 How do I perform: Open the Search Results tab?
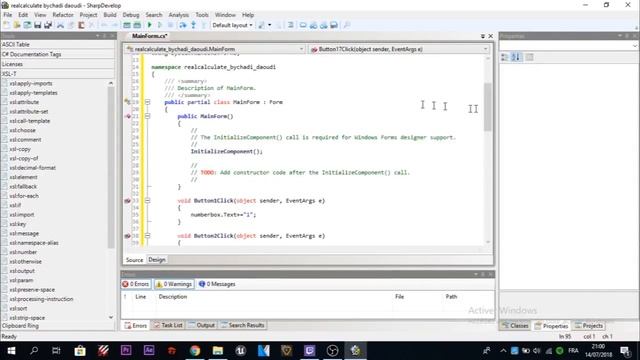[x=243, y=325]
